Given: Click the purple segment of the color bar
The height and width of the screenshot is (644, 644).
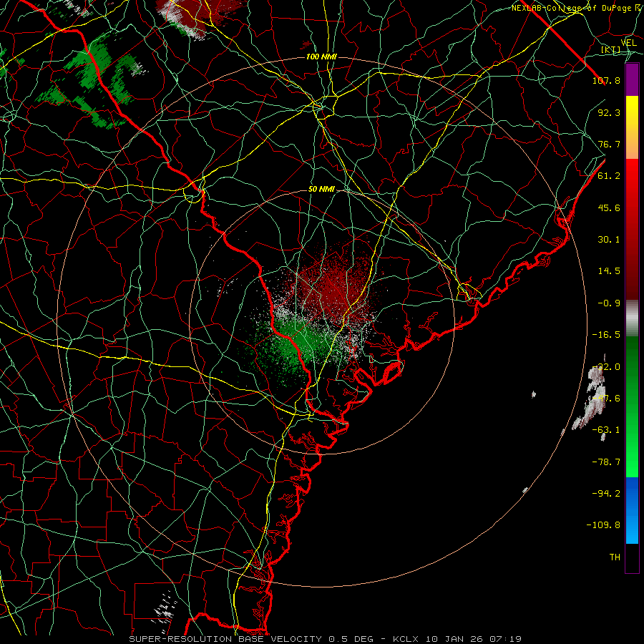Looking at the screenshot, I should 632,79.
